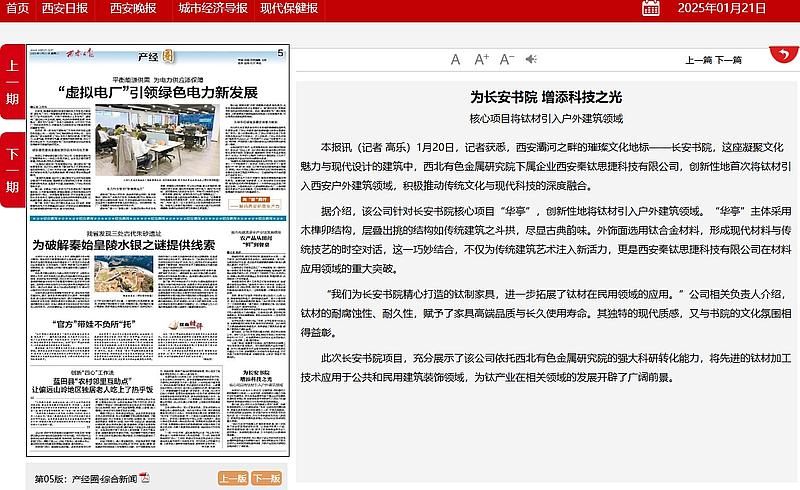The width and height of the screenshot is (800, 490).
Task: Click the aerial site photo in page preview
Action: click(123, 274)
